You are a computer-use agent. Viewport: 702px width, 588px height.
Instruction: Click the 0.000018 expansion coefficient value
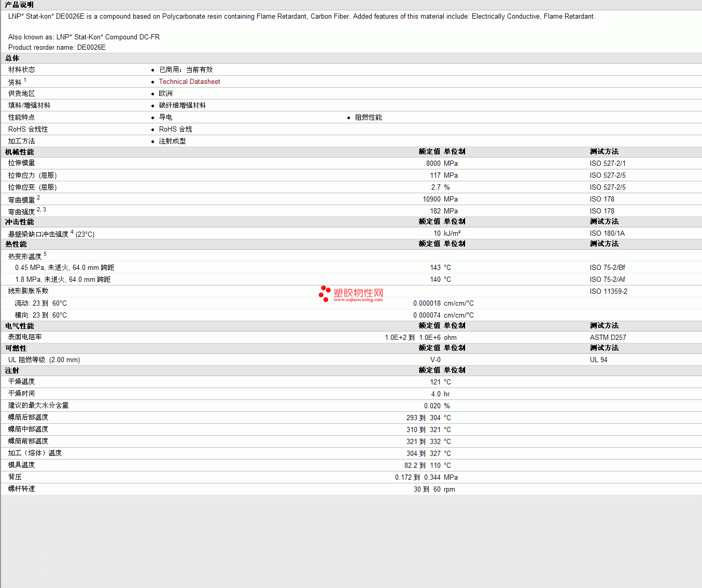[x=427, y=303]
